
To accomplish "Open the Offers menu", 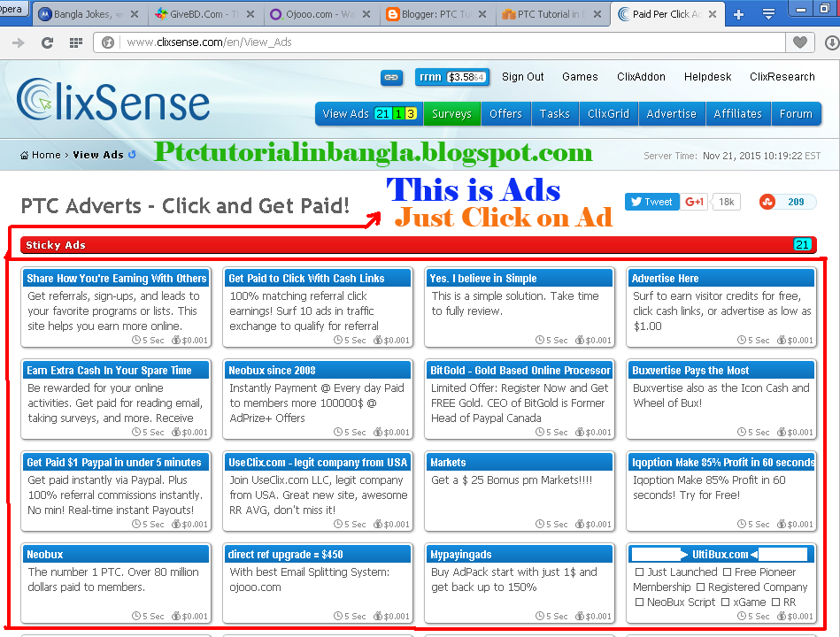I will tap(505, 114).
